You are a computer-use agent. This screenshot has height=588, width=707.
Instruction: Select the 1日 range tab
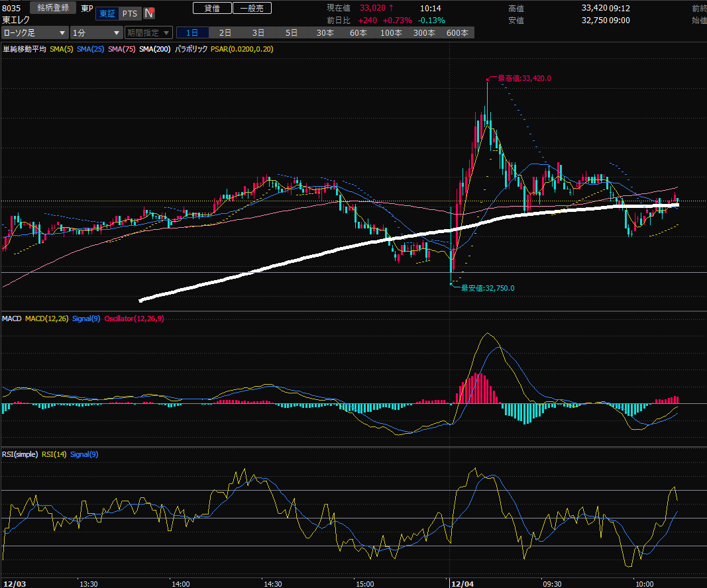[x=192, y=32]
